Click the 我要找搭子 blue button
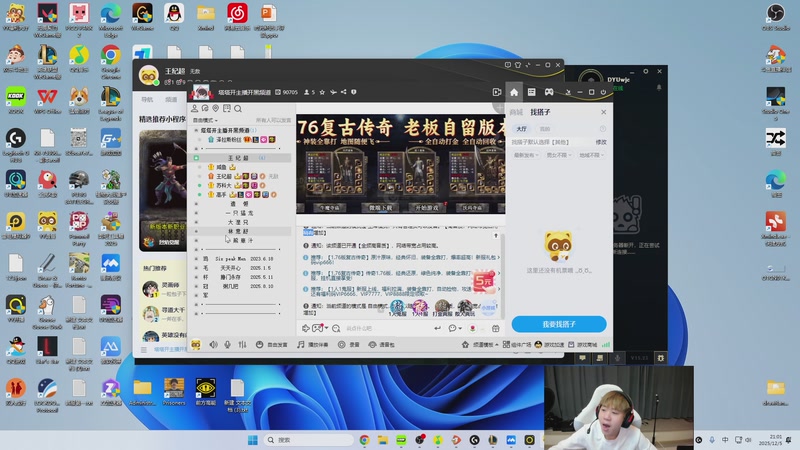This screenshot has height=450, width=800. (x=559, y=324)
